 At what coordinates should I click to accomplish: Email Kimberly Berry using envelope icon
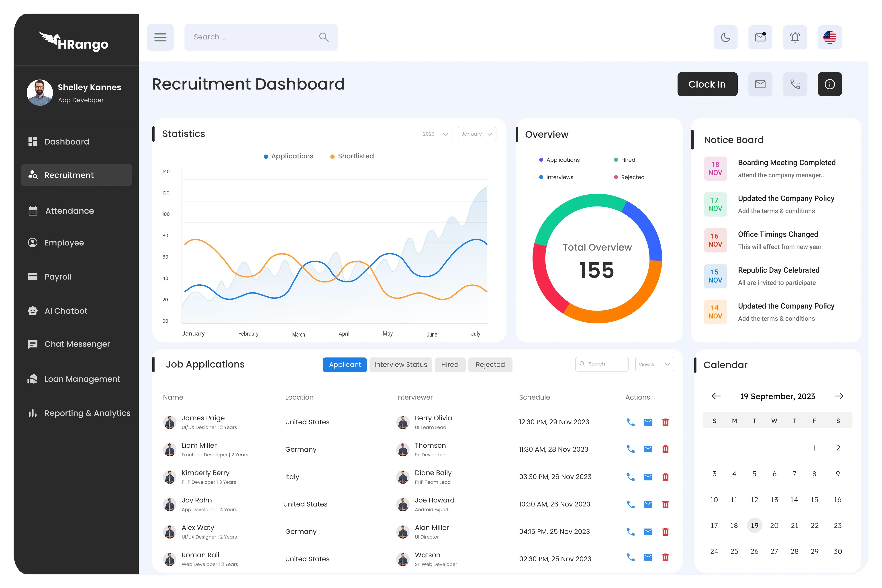[648, 477]
